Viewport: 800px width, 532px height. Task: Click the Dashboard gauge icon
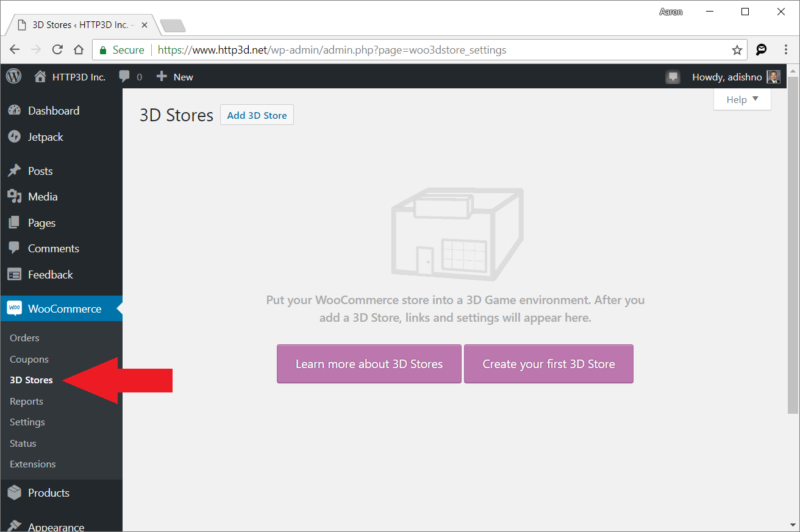click(15, 111)
